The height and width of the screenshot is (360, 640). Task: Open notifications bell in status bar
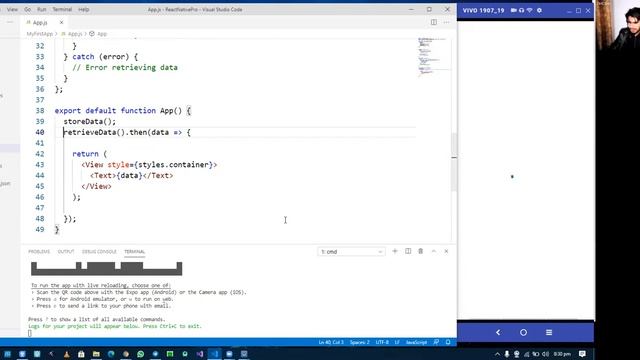[x=448, y=342]
